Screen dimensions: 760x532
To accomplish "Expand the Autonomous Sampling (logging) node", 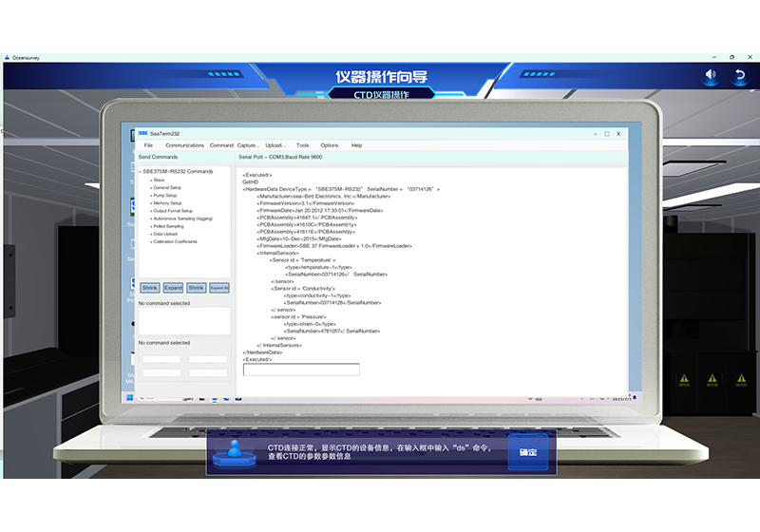I will [x=151, y=218].
